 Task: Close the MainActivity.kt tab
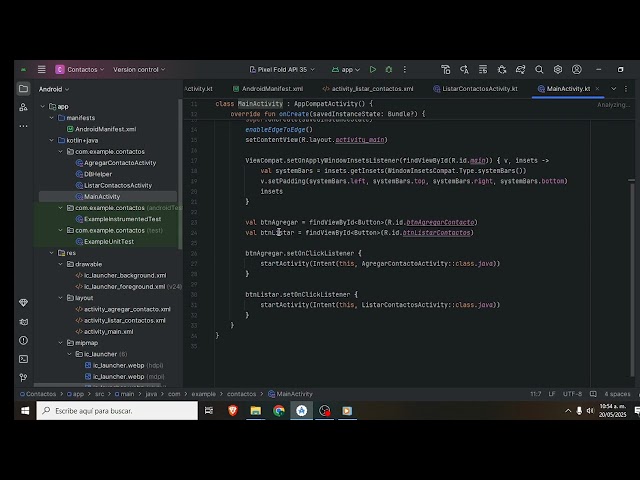(597, 89)
